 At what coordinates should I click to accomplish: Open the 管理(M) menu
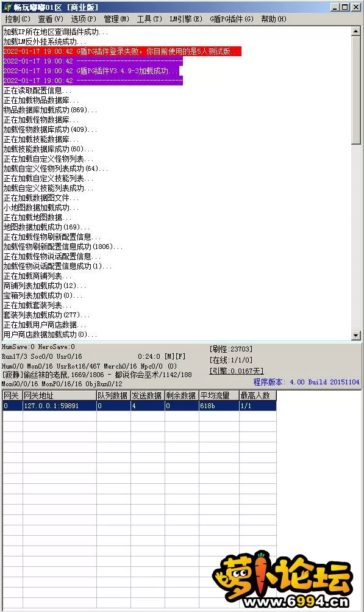116,19
